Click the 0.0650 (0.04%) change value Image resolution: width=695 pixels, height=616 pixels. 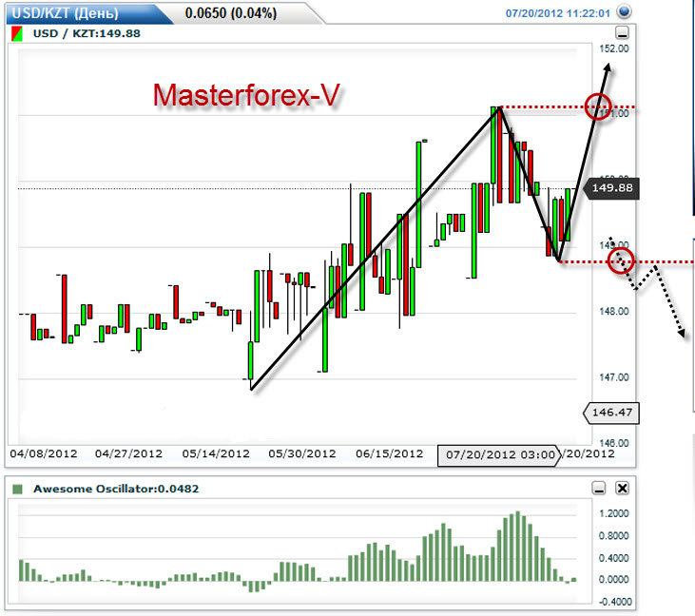point(230,13)
